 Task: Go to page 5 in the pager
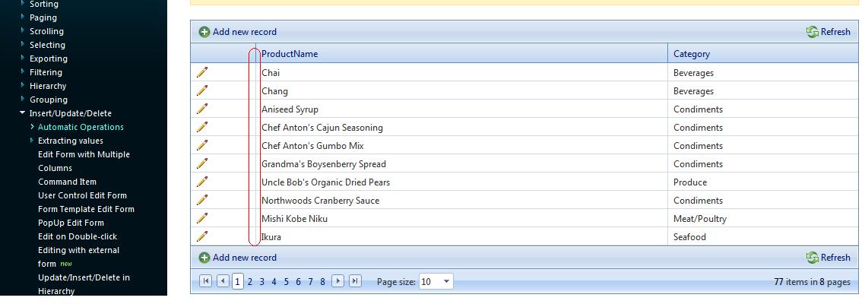point(287,282)
